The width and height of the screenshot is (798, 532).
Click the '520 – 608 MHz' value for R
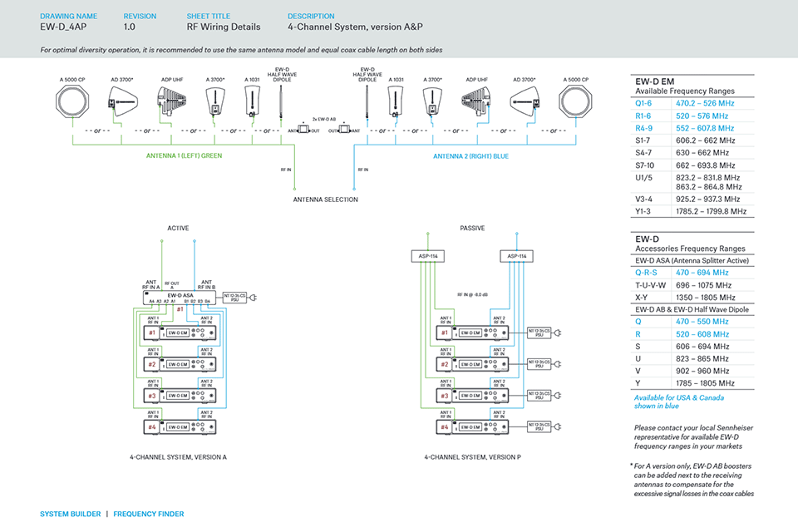[702, 334]
